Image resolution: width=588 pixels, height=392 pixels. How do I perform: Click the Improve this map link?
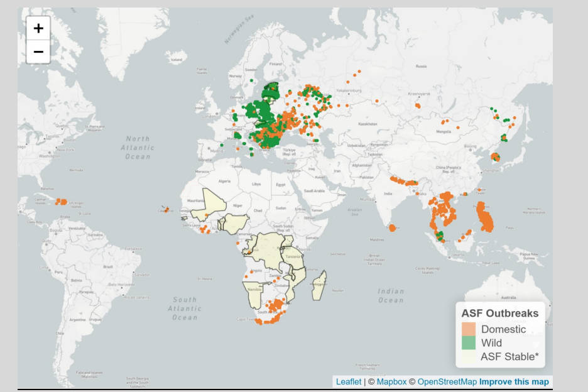click(x=514, y=381)
